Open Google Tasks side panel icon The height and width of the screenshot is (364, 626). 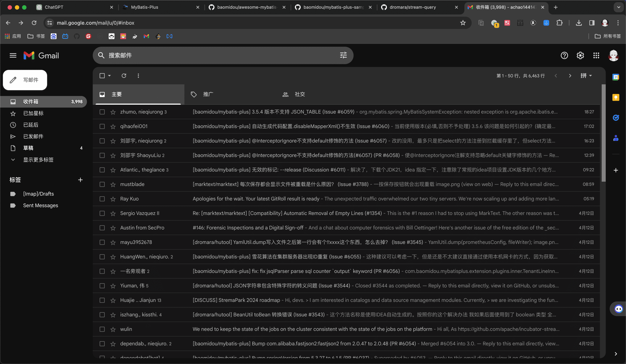tap(616, 118)
